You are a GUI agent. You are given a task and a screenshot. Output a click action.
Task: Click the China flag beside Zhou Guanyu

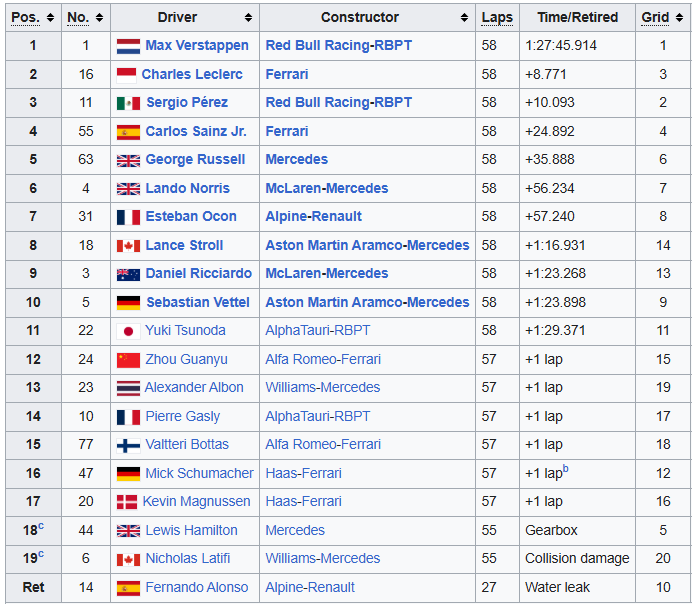[x=128, y=360]
